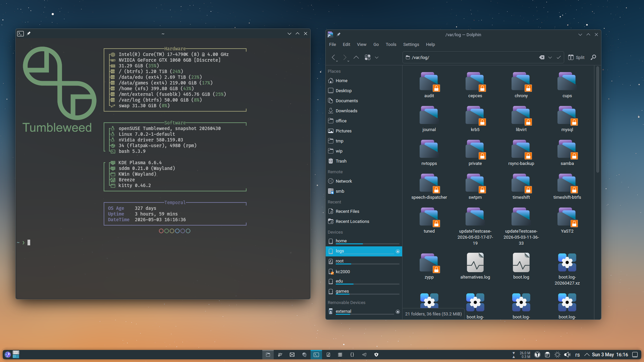The width and height of the screenshot is (644, 362).
Task: Open the mail app from the taskbar
Action: [x=292, y=354]
